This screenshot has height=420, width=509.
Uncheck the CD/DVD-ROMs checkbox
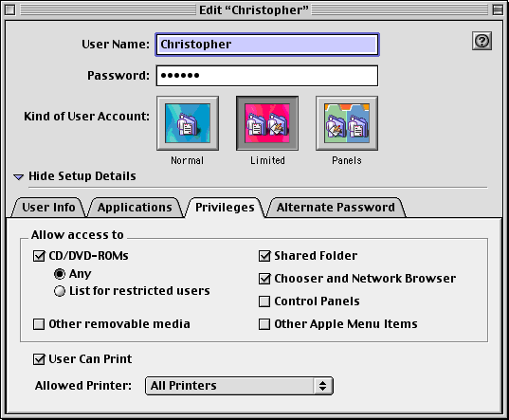click(39, 256)
